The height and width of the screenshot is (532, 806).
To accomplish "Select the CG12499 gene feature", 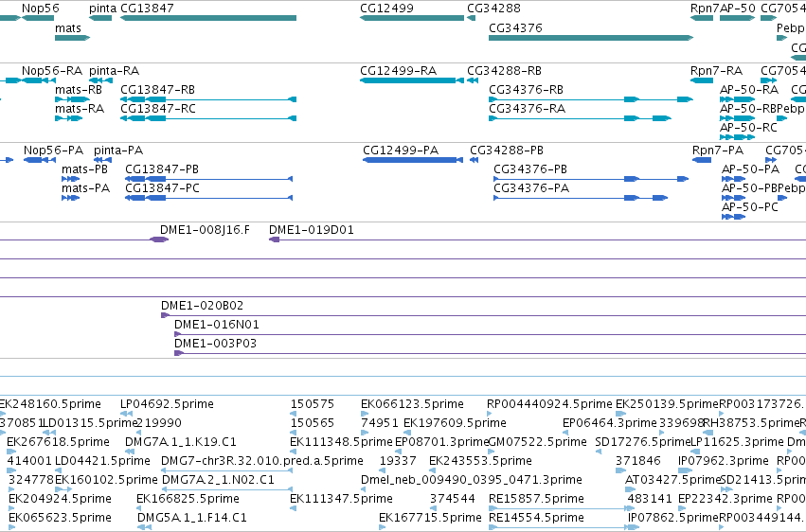I will pyautogui.click(x=412, y=18).
